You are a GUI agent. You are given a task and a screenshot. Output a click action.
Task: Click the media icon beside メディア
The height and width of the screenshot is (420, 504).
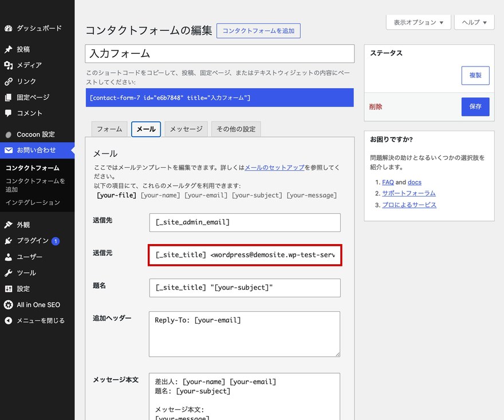9,65
